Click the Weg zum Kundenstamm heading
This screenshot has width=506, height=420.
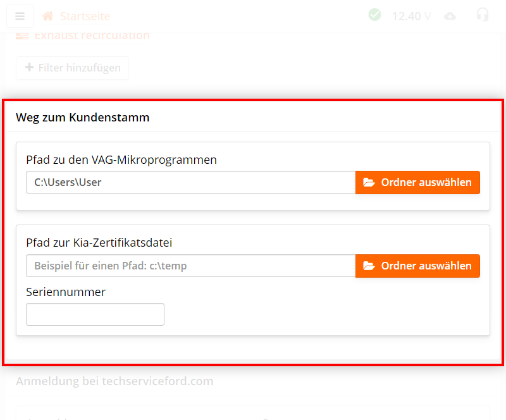click(x=82, y=118)
